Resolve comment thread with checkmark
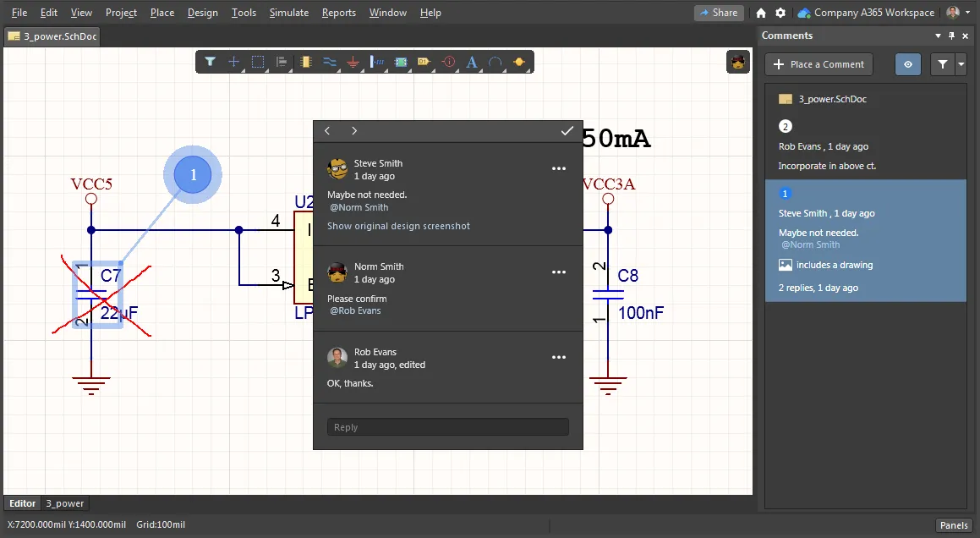Screen dimensions: 980x538 coord(567,131)
